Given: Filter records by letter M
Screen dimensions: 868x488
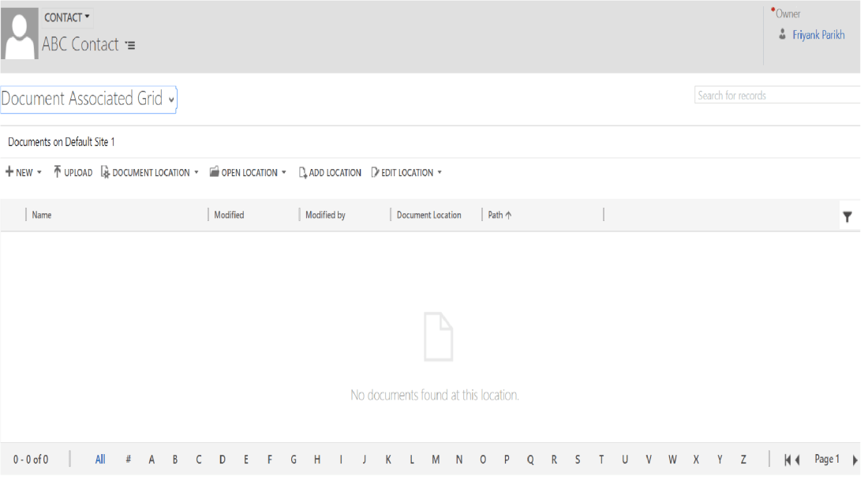Looking at the screenshot, I should (x=436, y=460).
